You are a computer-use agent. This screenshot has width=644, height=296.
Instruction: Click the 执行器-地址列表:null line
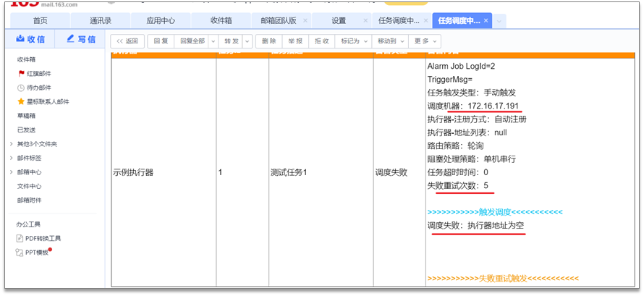[x=467, y=132]
